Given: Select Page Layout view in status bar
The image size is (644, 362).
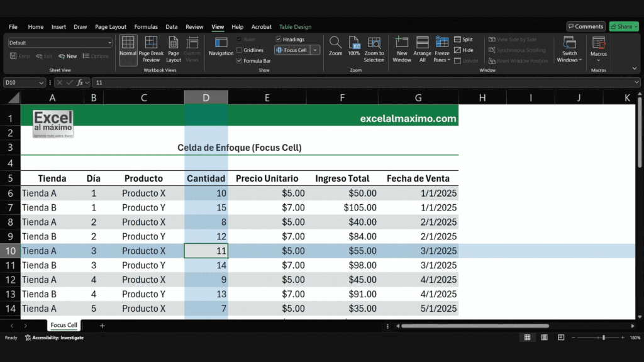Looking at the screenshot, I should (x=544, y=337).
